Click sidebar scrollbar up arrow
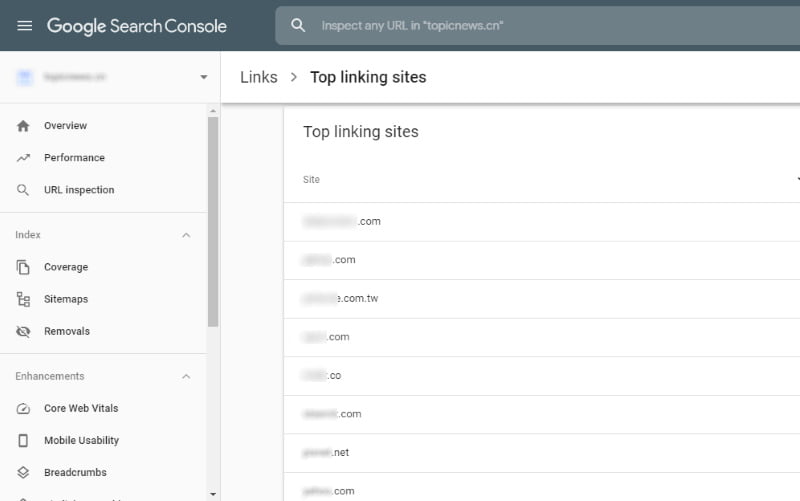 coord(213,111)
